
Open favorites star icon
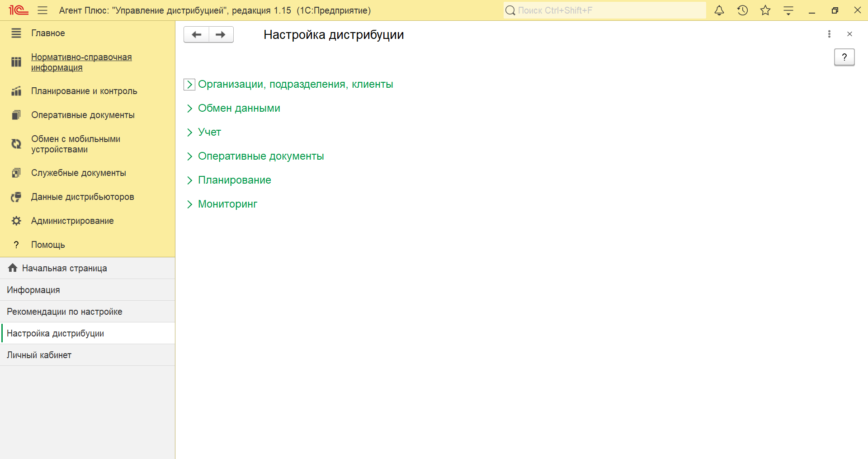pos(765,10)
